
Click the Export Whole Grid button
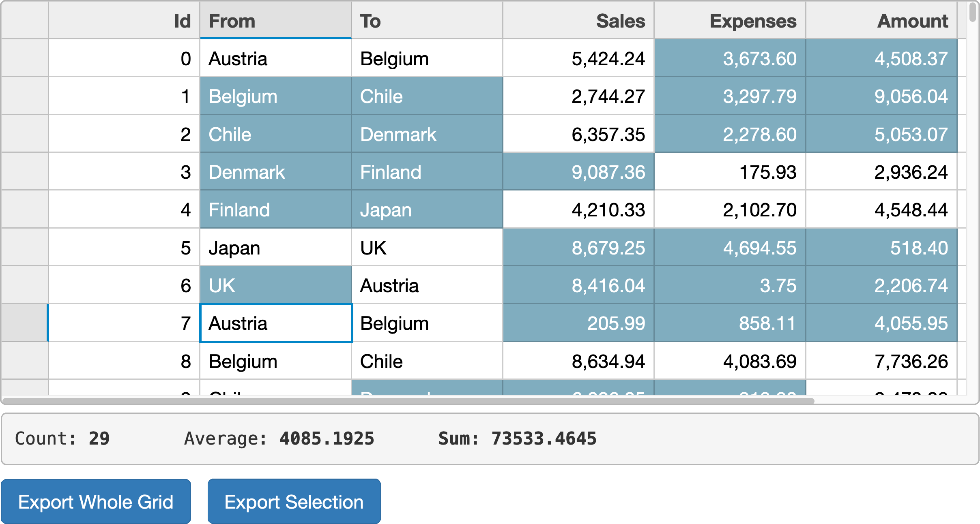tap(96, 501)
